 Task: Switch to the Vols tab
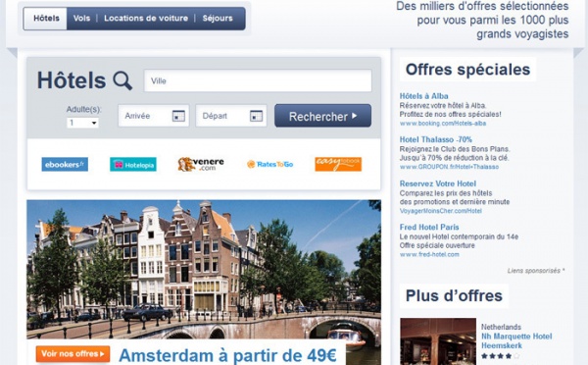click(81, 19)
